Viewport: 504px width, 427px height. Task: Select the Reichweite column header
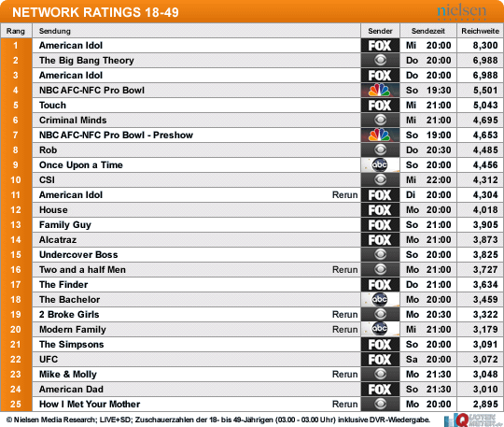[x=481, y=31]
